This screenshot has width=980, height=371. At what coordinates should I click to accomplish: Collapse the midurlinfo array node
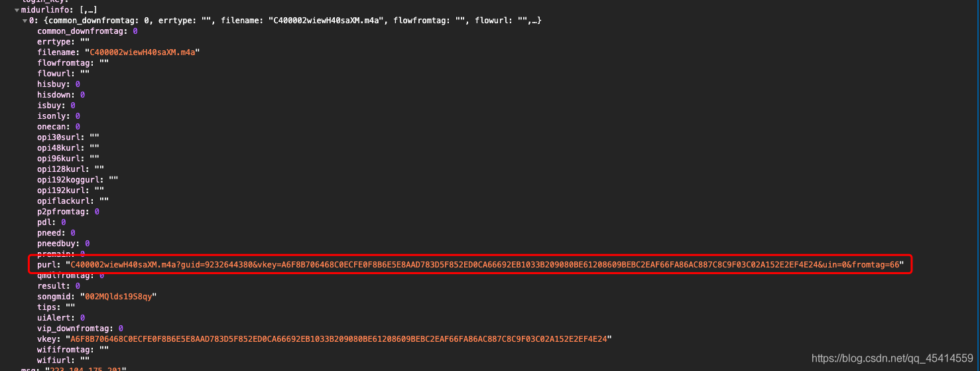pyautogui.click(x=17, y=10)
